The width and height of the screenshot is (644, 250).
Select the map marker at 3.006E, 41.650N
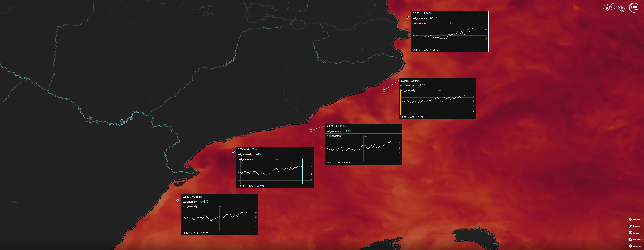pyautogui.click(x=384, y=90)
